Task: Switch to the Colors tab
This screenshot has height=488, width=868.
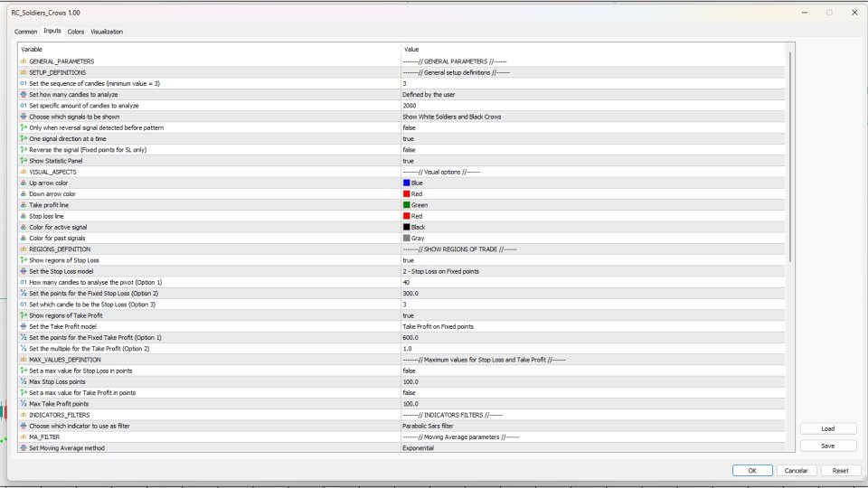Action: point(76,32)
